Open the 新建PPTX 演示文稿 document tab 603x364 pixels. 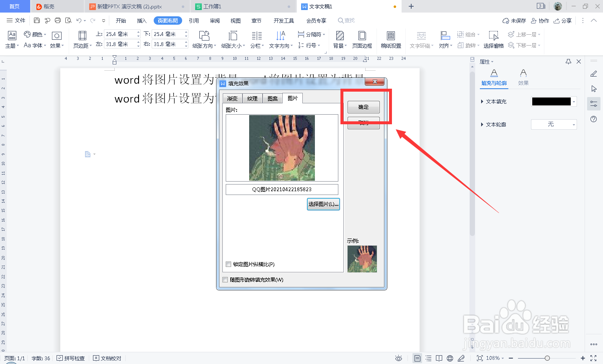[137, 6]
